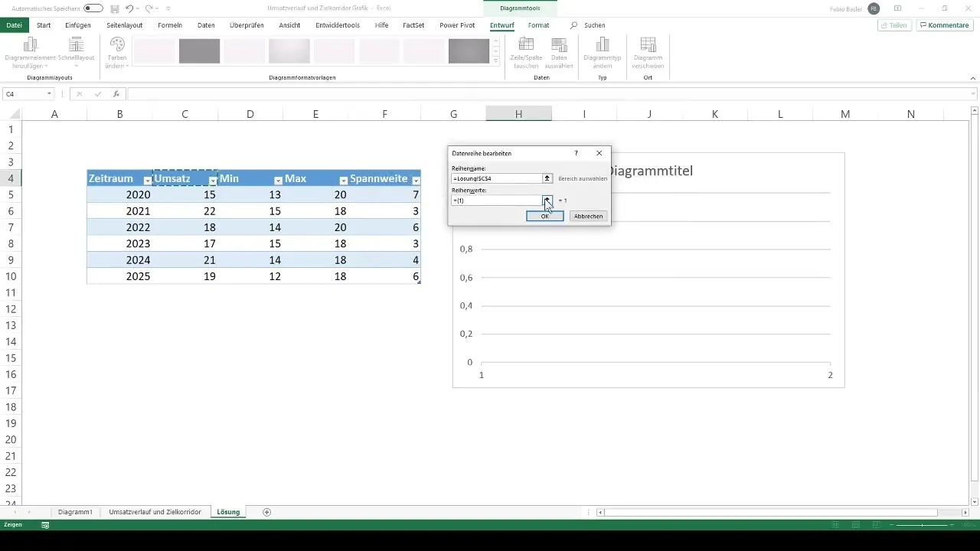Click the cell with Umsatz value 22
The image size is (980, 551).
click(x=185, y=211)
